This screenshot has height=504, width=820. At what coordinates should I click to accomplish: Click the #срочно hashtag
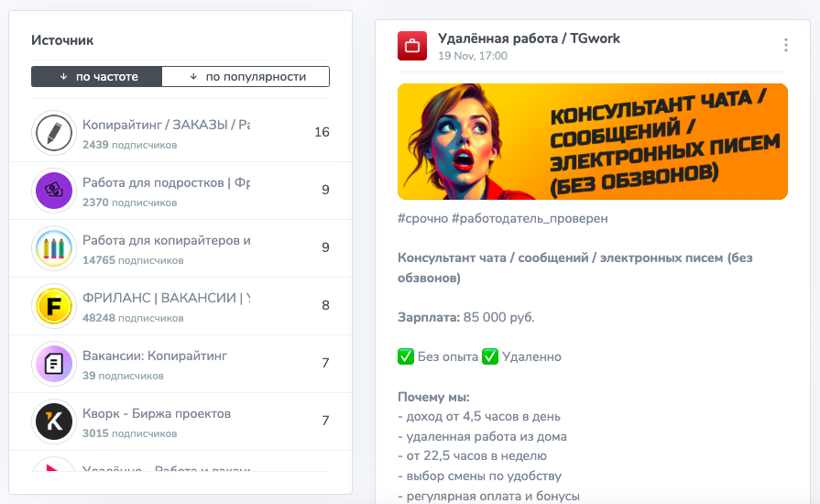point(422,218)
